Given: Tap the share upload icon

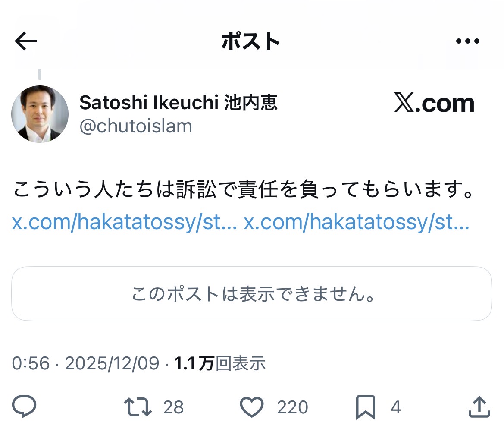Looking at the screenshot, I should [x=479, y=407].
